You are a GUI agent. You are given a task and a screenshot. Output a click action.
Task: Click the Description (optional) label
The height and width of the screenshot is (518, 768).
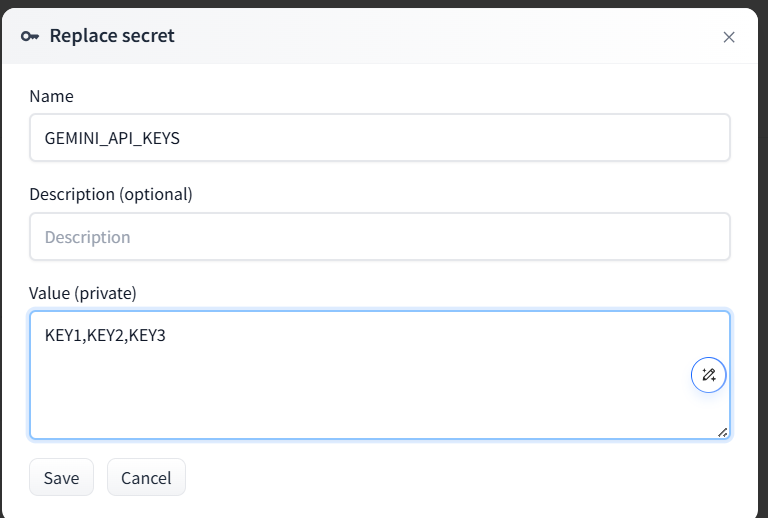pyautogui.click(x=111, y=194)
